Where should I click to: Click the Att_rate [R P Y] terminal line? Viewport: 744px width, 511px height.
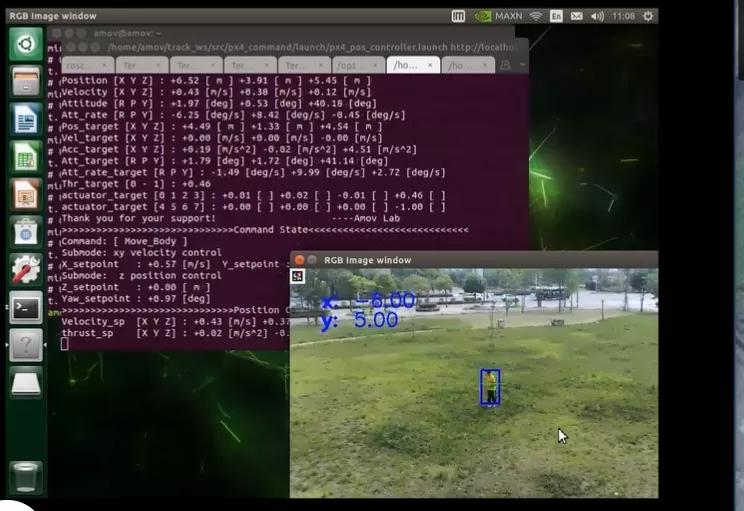coord(233,115)
